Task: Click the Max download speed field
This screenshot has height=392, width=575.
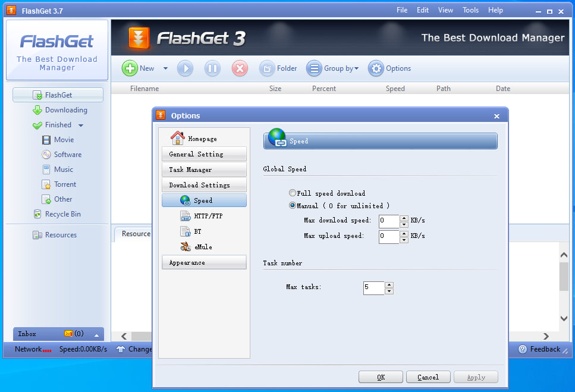Action: 389,221
